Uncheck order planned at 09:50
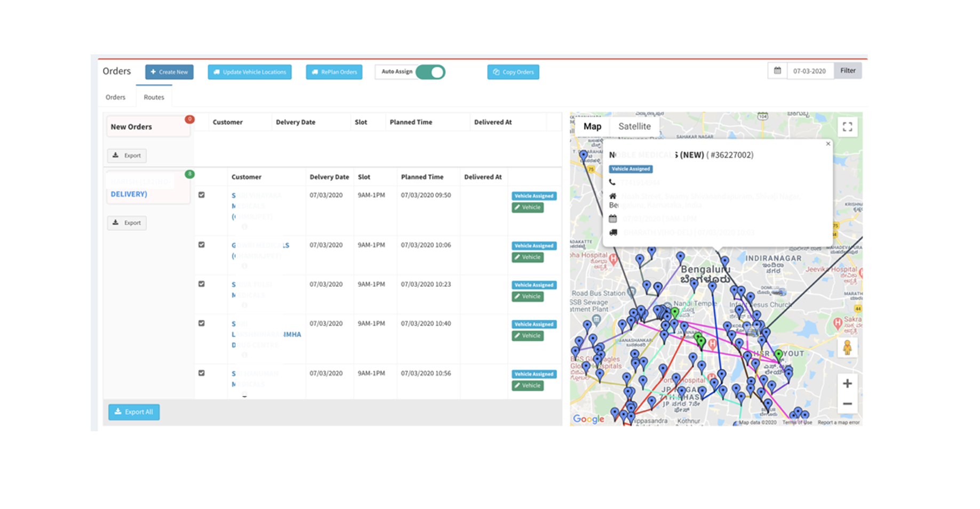 coord(202,195)
